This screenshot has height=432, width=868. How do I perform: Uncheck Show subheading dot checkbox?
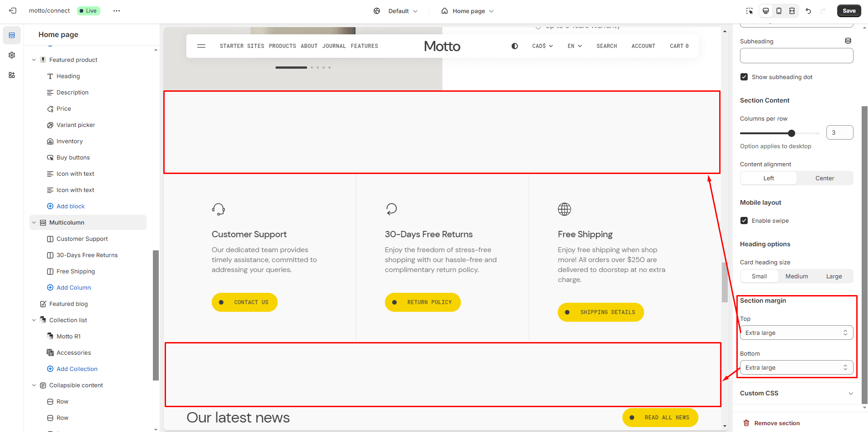744,77
